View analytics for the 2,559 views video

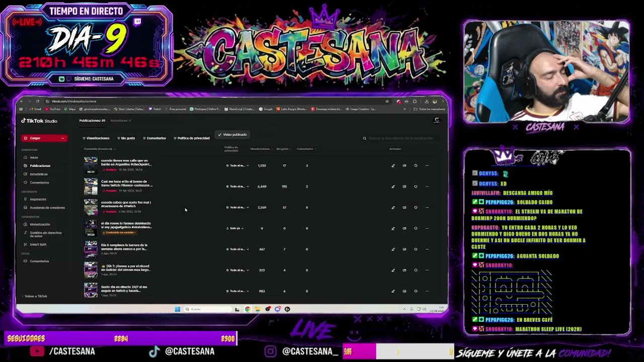pos(405,207)
